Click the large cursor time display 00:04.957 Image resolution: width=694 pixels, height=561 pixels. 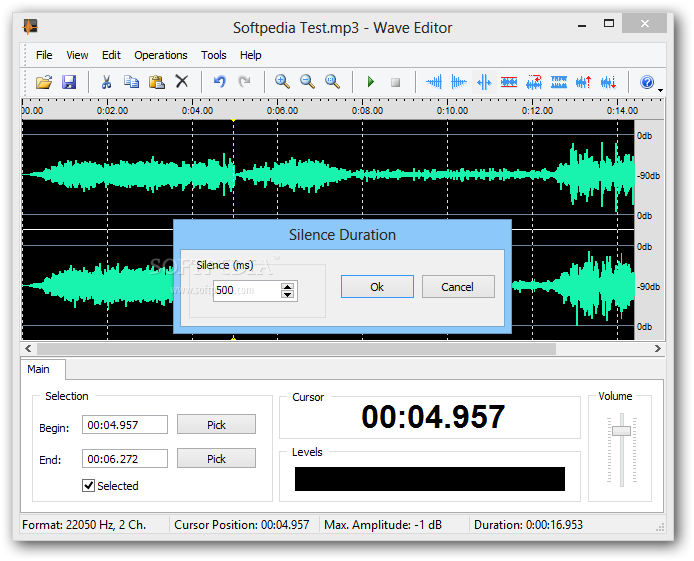433,417
